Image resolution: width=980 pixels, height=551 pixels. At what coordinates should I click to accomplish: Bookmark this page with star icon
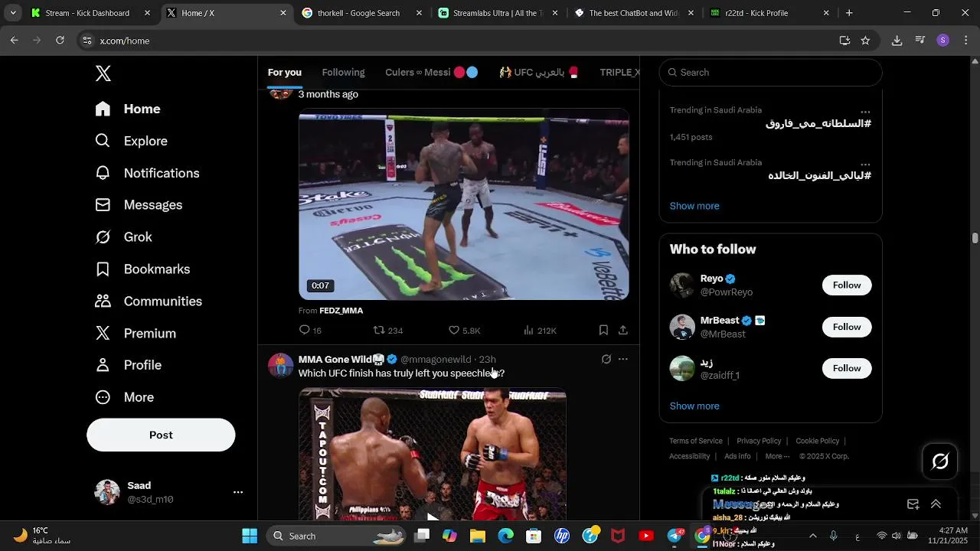pos(865,41)
